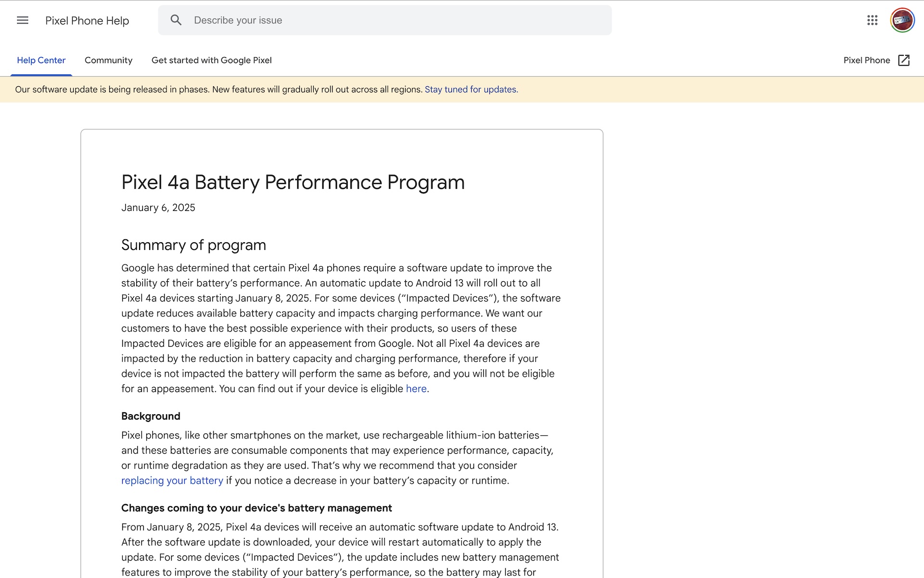The width and height of the screenshot is (924, 578).
Task: Open Get started with Google Pixel tab
Action: [x=211, y=60]
